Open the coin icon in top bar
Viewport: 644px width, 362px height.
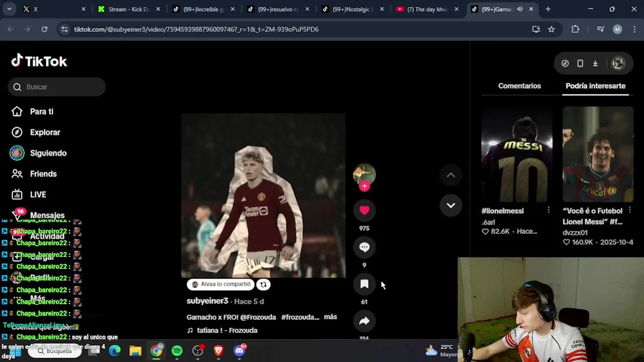(565, 63)
